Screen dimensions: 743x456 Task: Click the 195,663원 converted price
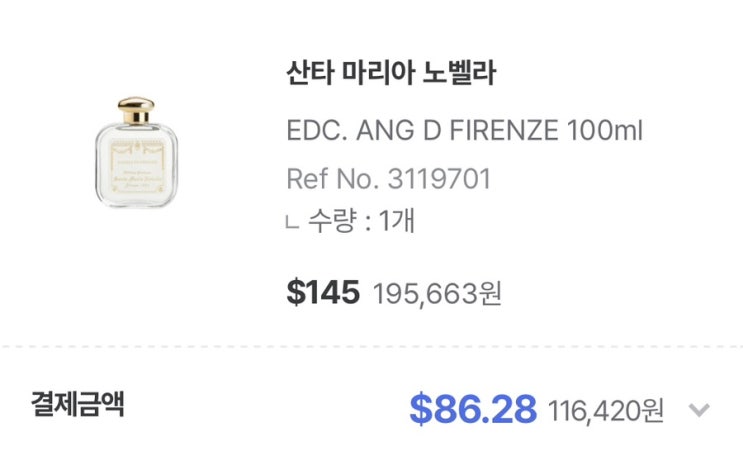click(437, 294)
